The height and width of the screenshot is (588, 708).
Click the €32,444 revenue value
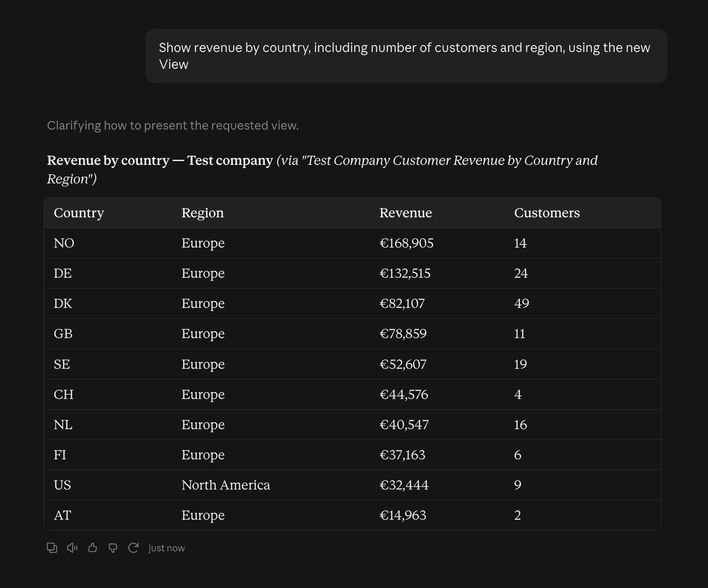coord(404,485)
